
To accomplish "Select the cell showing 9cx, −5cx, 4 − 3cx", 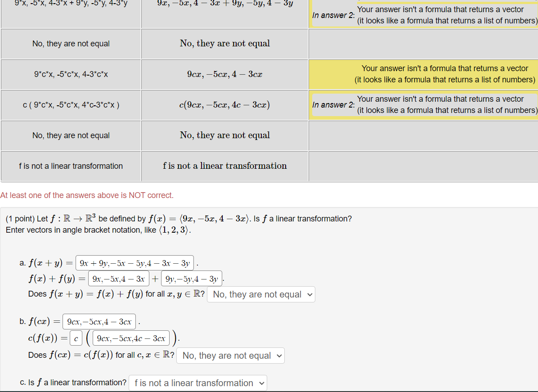I will (224, 74).
